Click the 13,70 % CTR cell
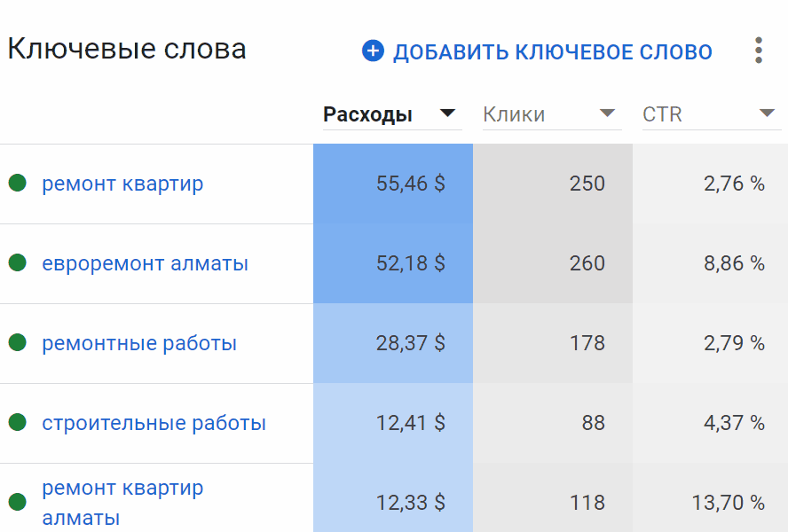Screen dimensions: 788x532 tap(728, 503)
